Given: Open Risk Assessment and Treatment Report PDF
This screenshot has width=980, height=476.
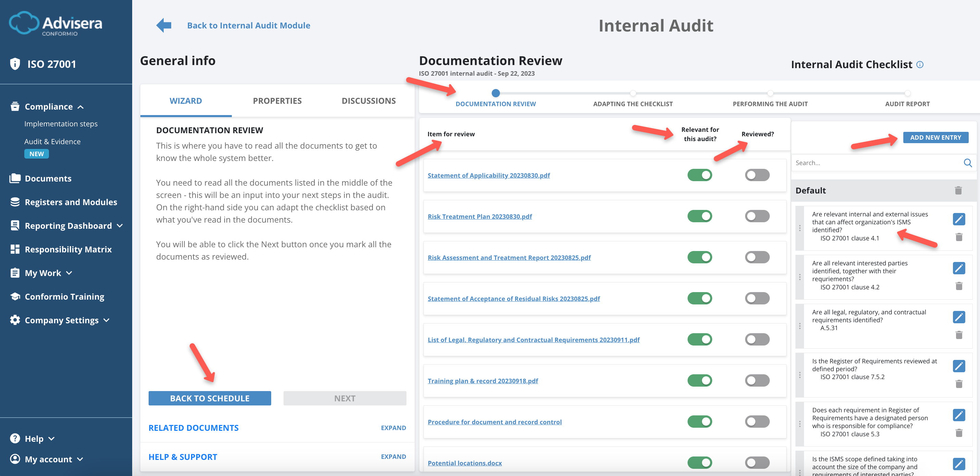Looking at the screenshot, I should (509, 257).
